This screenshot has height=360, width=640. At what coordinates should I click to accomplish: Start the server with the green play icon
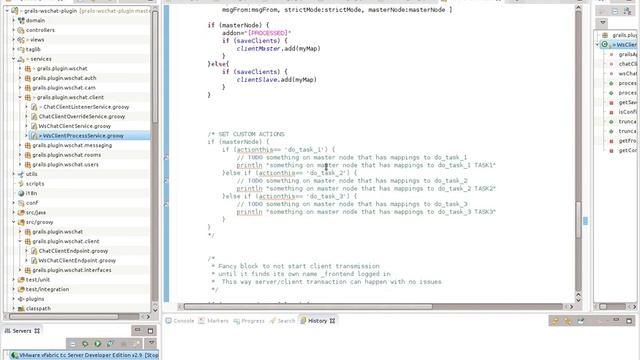[x=98, y=344]
